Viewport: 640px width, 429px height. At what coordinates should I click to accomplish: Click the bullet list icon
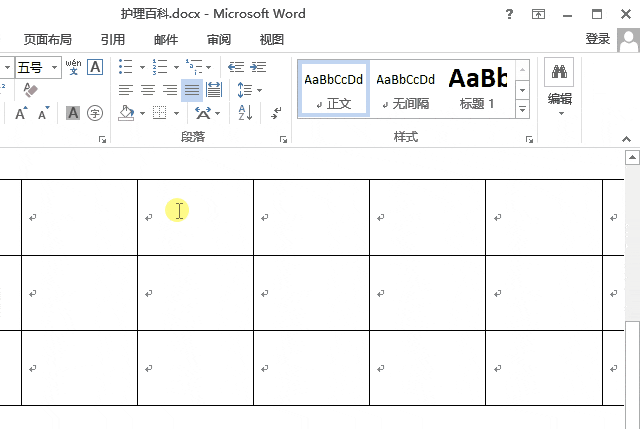pyautogui.click(x=125, y=67)
